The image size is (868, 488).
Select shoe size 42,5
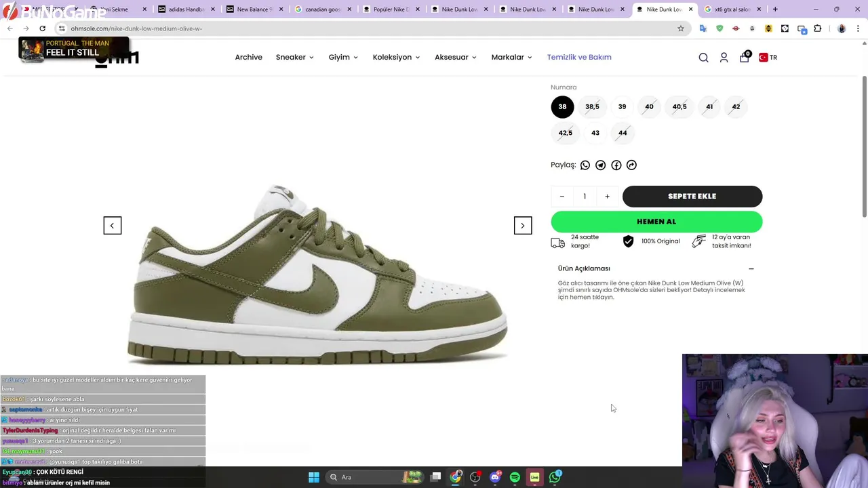[566, 133]
